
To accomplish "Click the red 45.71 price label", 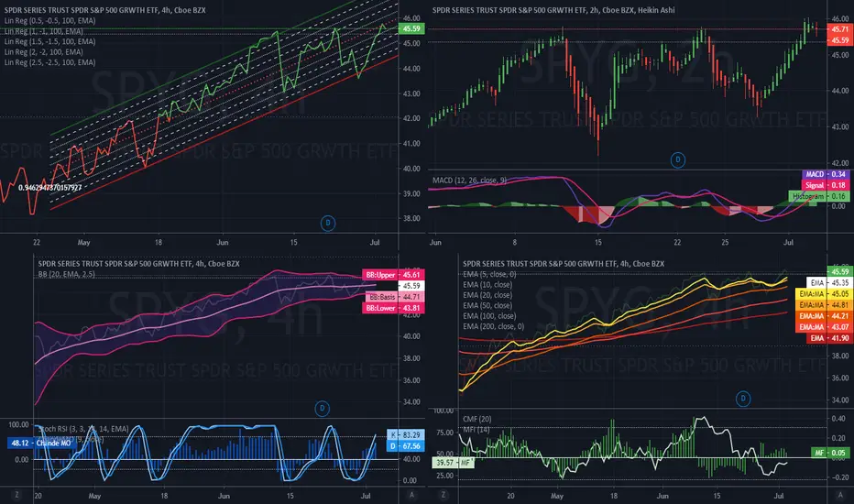I will point(840,29).
